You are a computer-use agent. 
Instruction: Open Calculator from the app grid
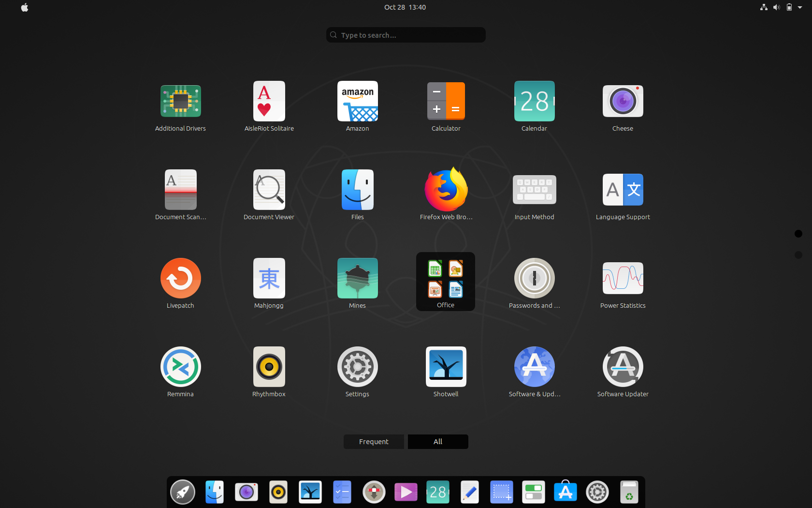pyautogui.click(x=446, y=101)
